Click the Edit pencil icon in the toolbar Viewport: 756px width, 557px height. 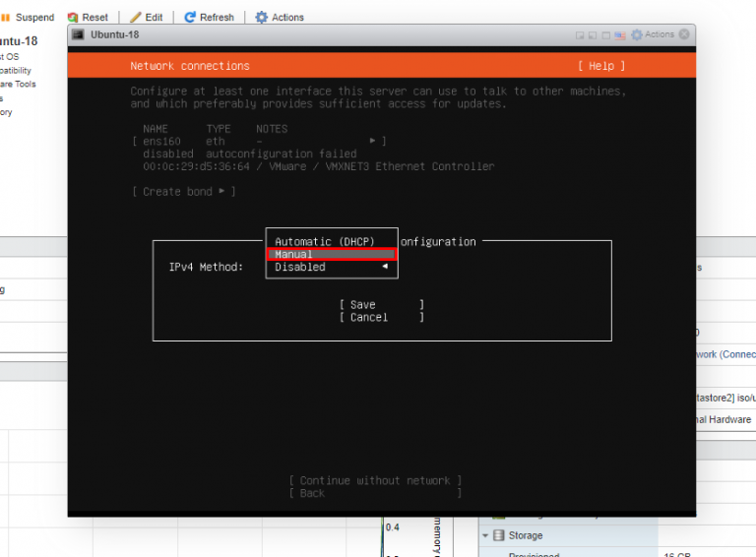[x=136, y=18]
